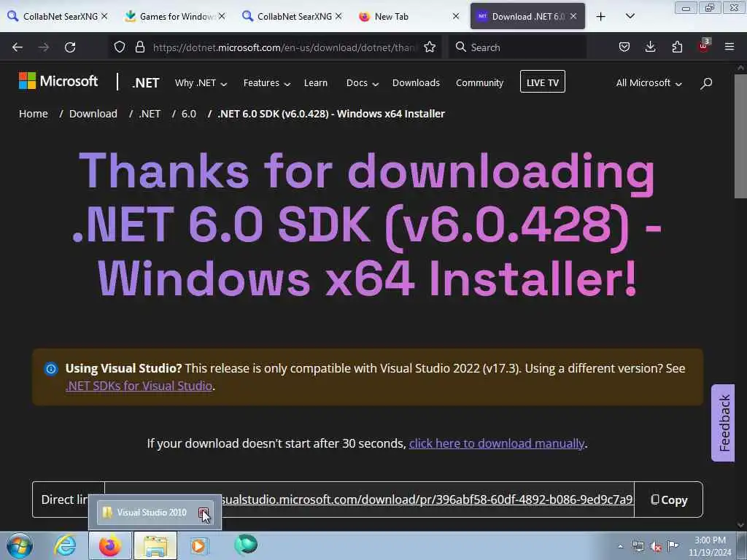
Task: Click the muted volume tray icon
Action: [656, 547]
